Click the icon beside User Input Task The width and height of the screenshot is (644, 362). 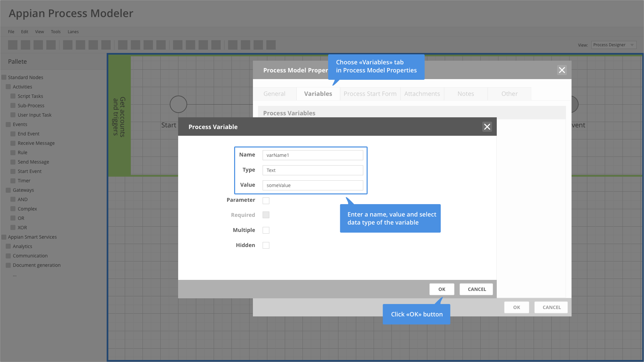(13, 115)
